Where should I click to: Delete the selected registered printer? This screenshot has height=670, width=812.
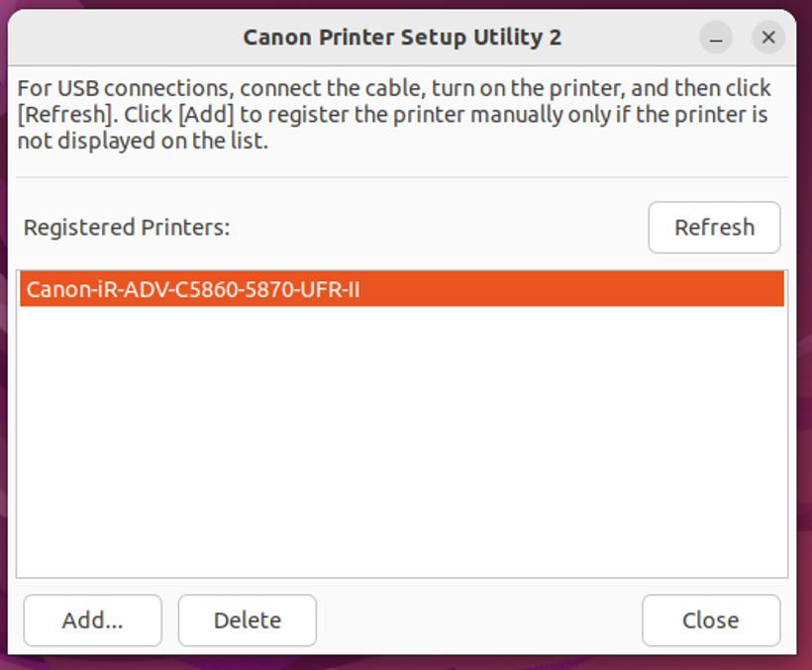(x=247, y=621)
